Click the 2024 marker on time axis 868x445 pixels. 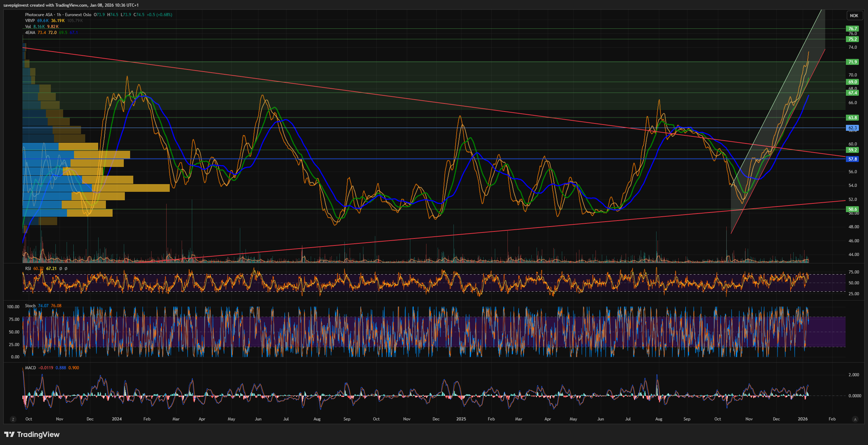coord(116,419)
